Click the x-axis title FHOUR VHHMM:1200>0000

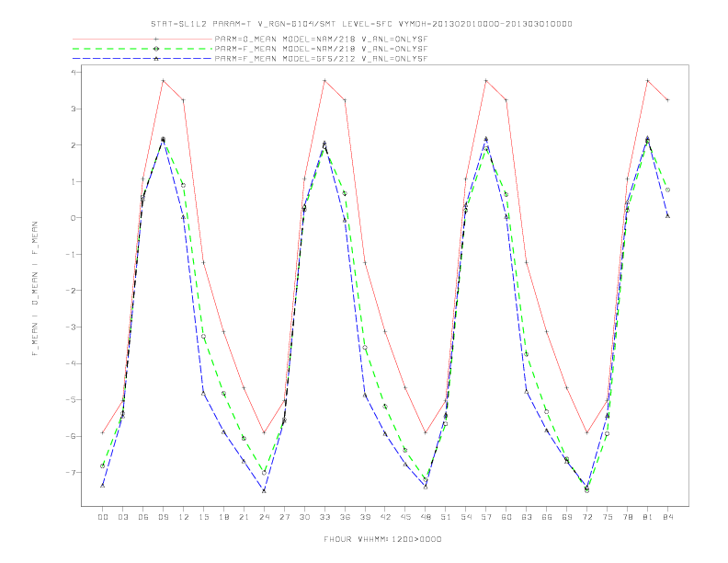(382, 539)
